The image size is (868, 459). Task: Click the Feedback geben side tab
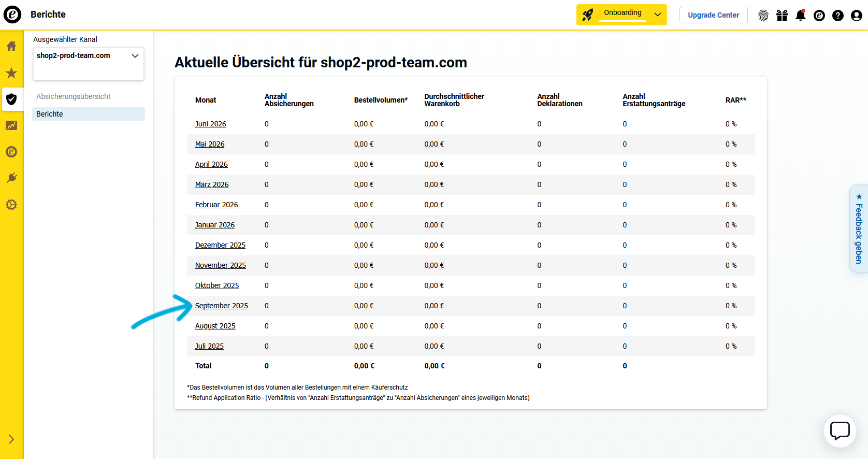coord(859,228)
